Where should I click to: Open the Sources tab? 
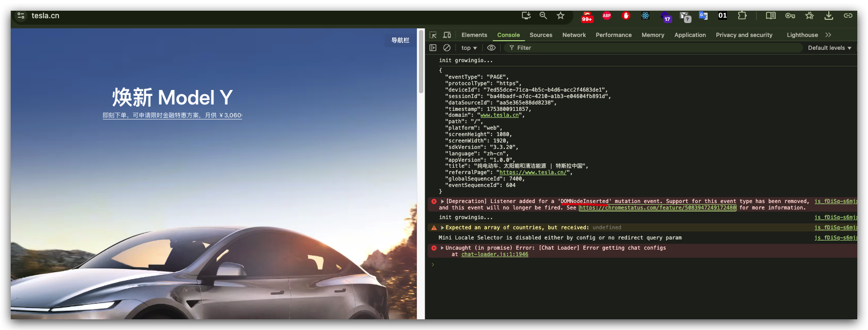coord(541,35)
